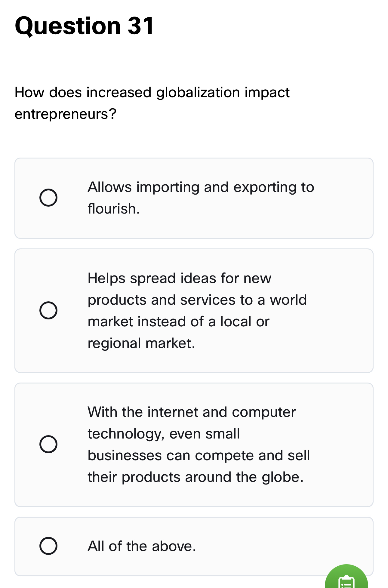The width and height of the screenshot is (388, 588).
Task: Open the green clipboard floating button
Action: pyautogui.click(x=346, y=579)
